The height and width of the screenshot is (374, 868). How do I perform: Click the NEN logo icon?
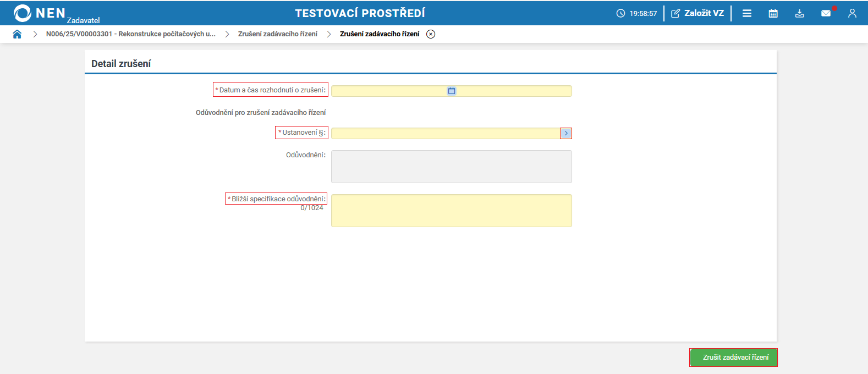click(x=23, y=13)
